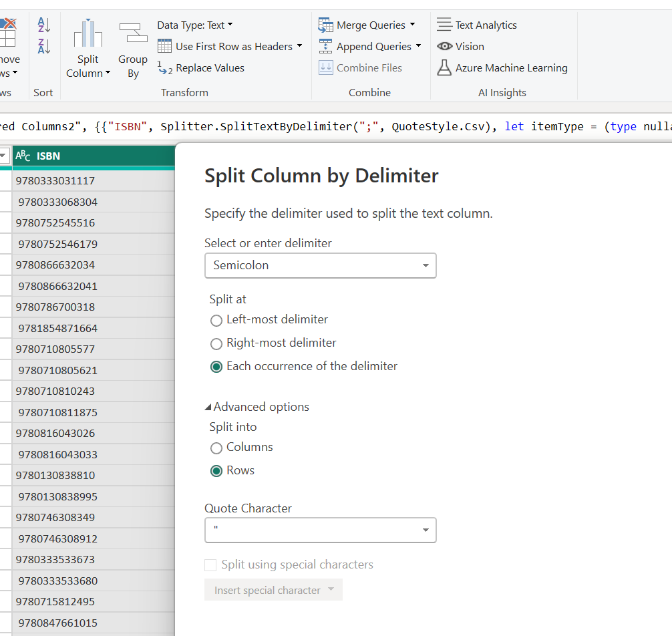Click the Vision label

click(470, 46)
